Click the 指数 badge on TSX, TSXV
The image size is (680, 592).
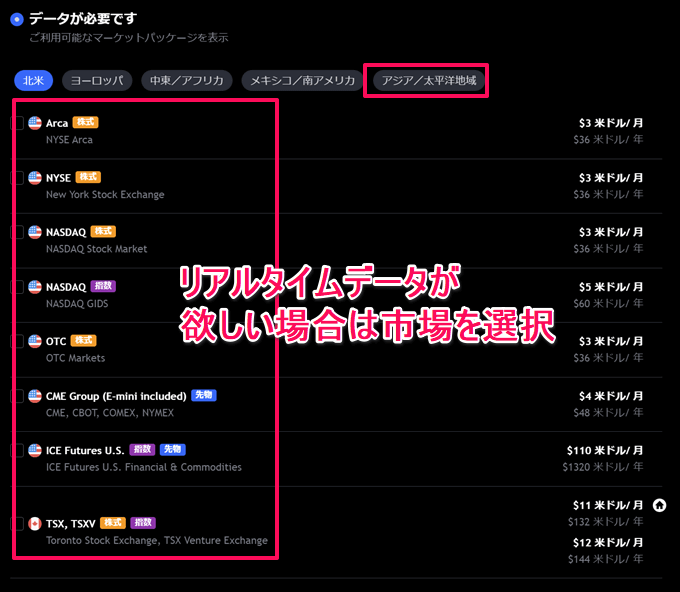pyautogui.click(x=143, y=523)
